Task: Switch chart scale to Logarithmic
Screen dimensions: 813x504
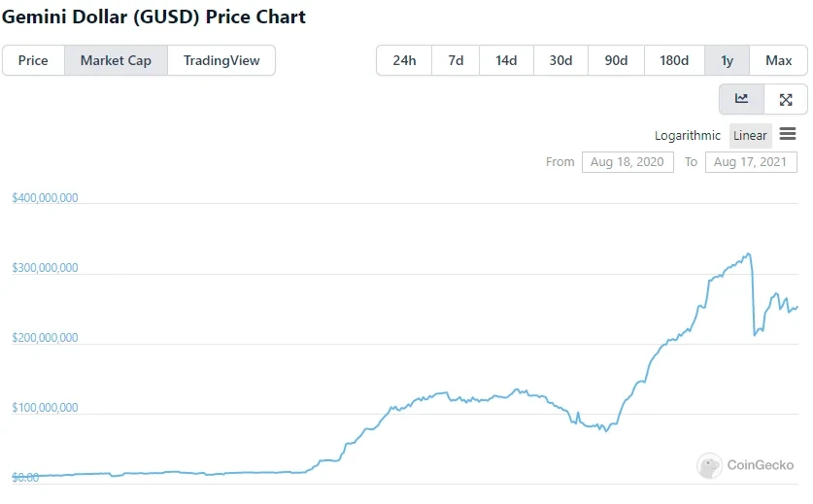Action: coord(688,136)
